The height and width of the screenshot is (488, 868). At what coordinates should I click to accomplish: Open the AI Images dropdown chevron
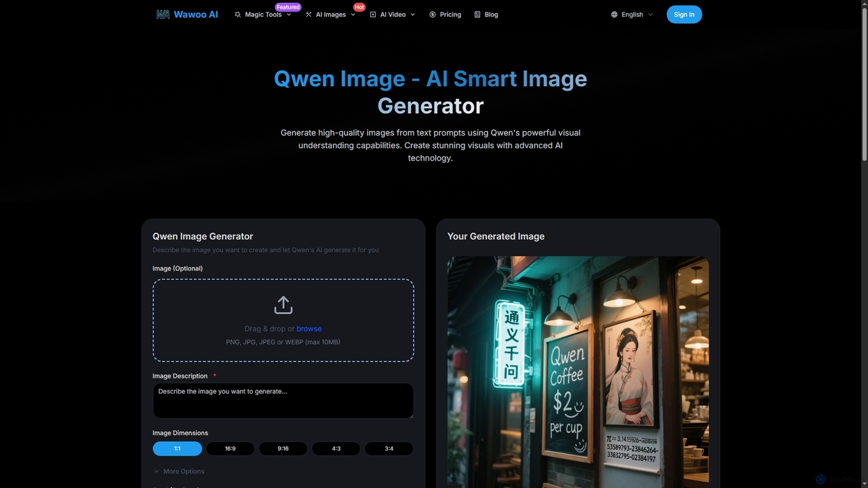pyautogui.click(x=353, y=14)
